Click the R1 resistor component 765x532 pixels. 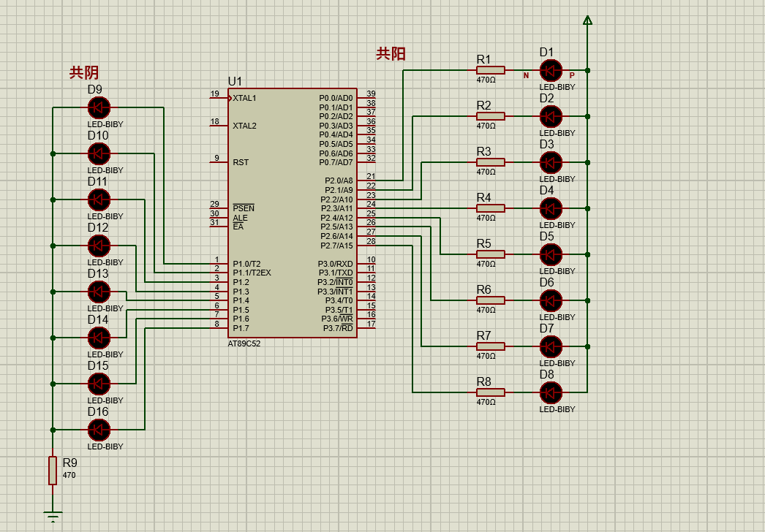[x=490, y=70]
